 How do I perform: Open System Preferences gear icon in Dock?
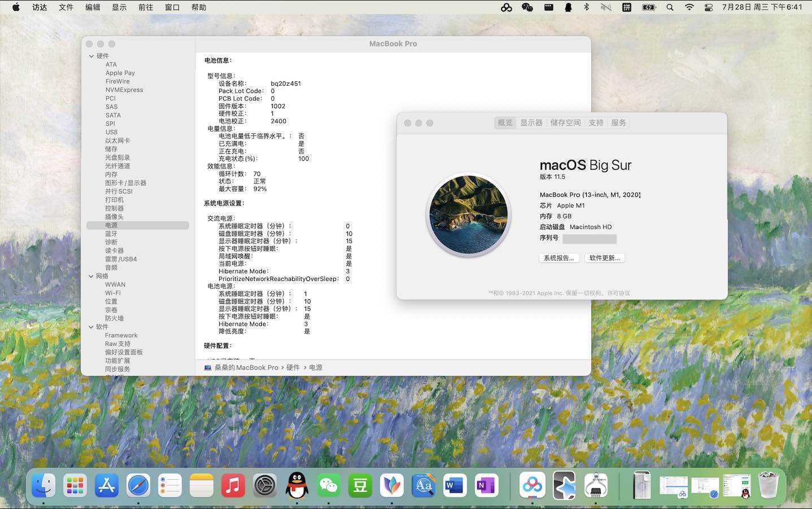pos(265,485)
